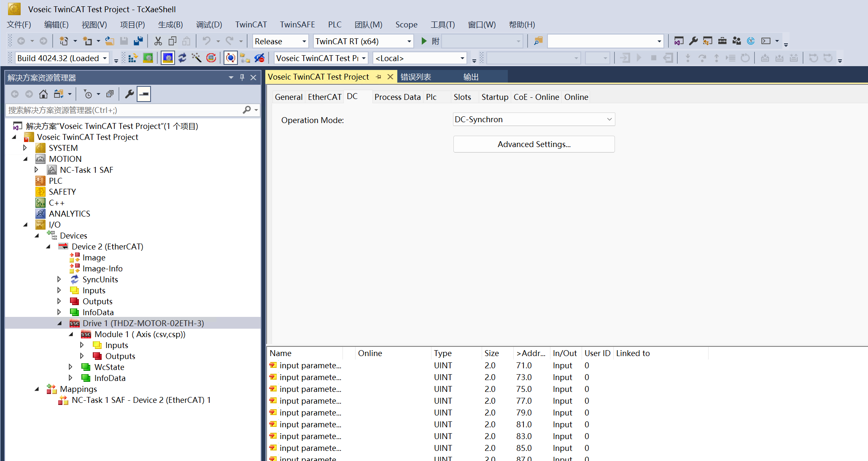The height and width of the screenshot is (461, 868).
Task: Switch to the Process Data tab
Action: click(x=397, y=97)
